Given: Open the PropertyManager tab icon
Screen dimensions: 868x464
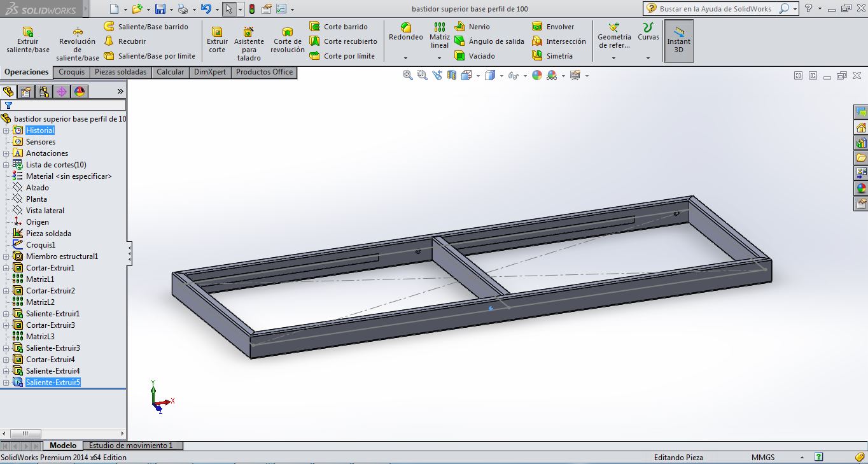Looking at the screenshot, I should [26, 92].
